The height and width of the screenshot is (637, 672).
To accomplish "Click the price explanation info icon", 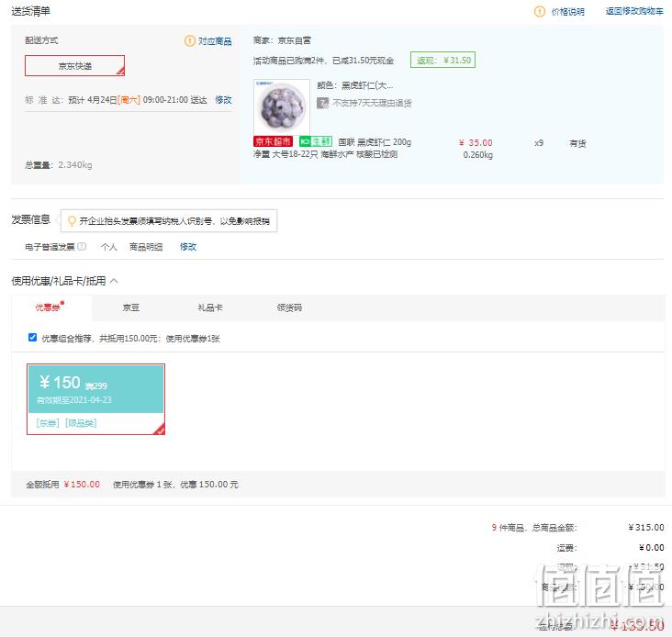I will (539, 12).
